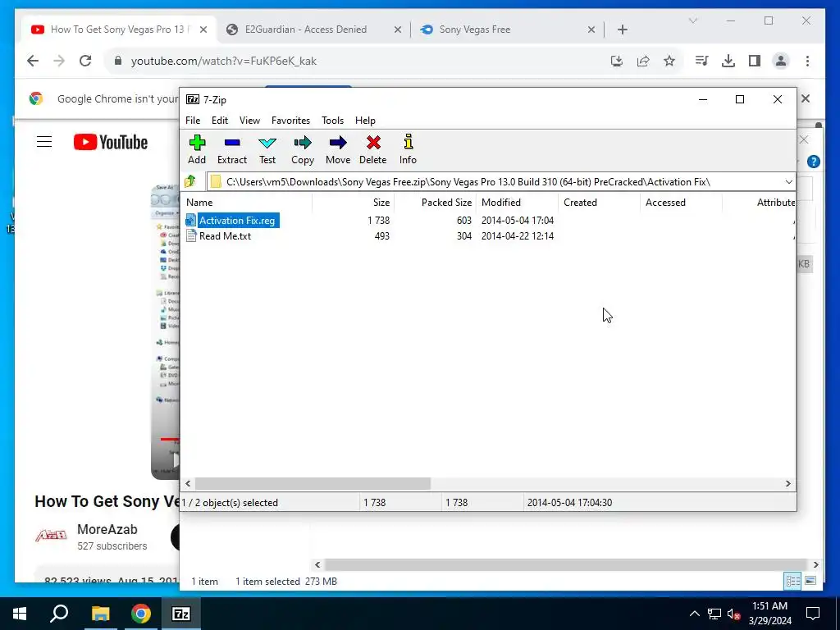The image size is (840, 630).
Task: Open the Favorites menu in 7-Zip
Action: (291, 121)
